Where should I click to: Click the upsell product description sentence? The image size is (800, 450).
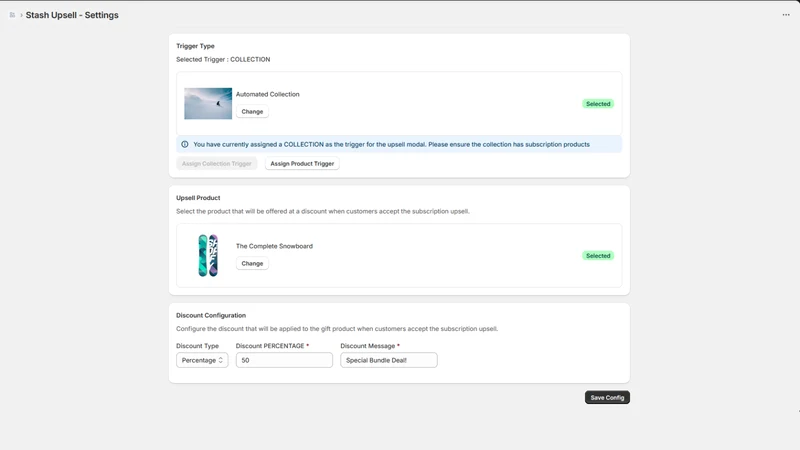click(x=322, y=211)
